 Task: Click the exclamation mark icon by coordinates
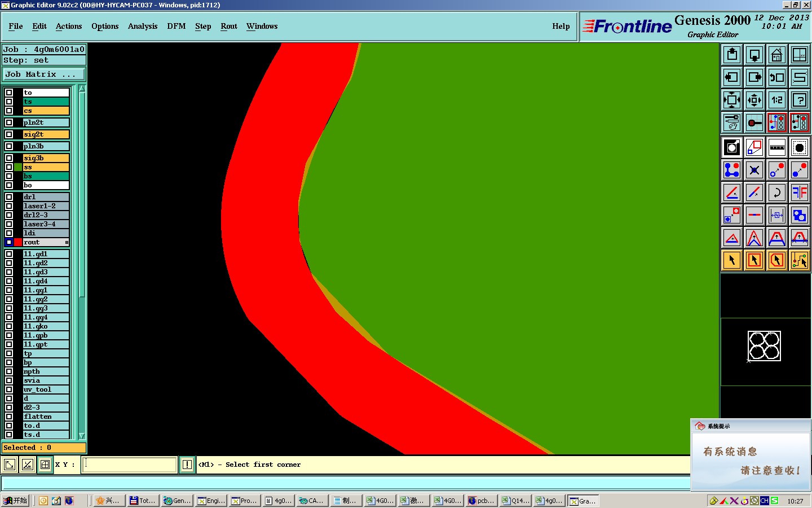pyautogui.click(x=187, y=465)
